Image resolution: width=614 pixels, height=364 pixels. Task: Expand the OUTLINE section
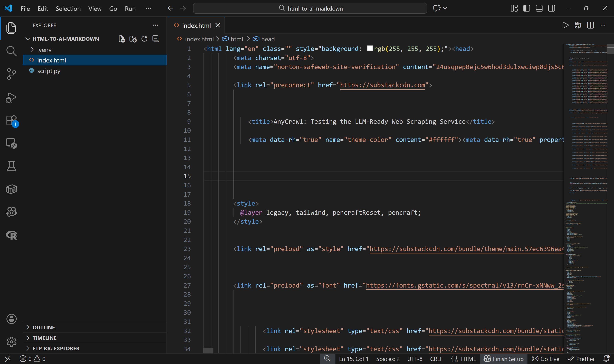click(x=44, y=327)
